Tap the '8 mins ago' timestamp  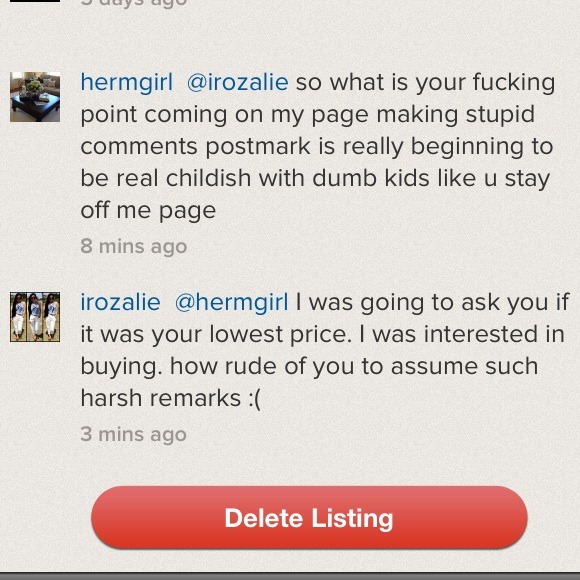click(134, 246)
